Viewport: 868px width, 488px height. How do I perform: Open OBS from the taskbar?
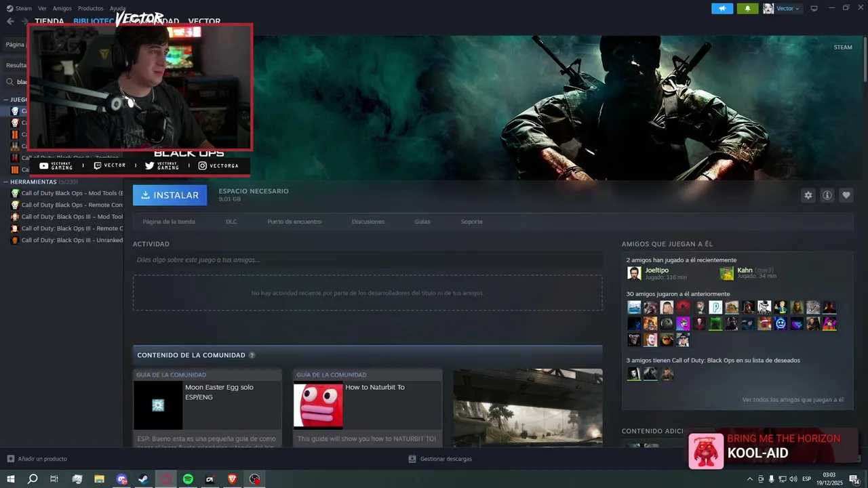click(x=254, y=479)
